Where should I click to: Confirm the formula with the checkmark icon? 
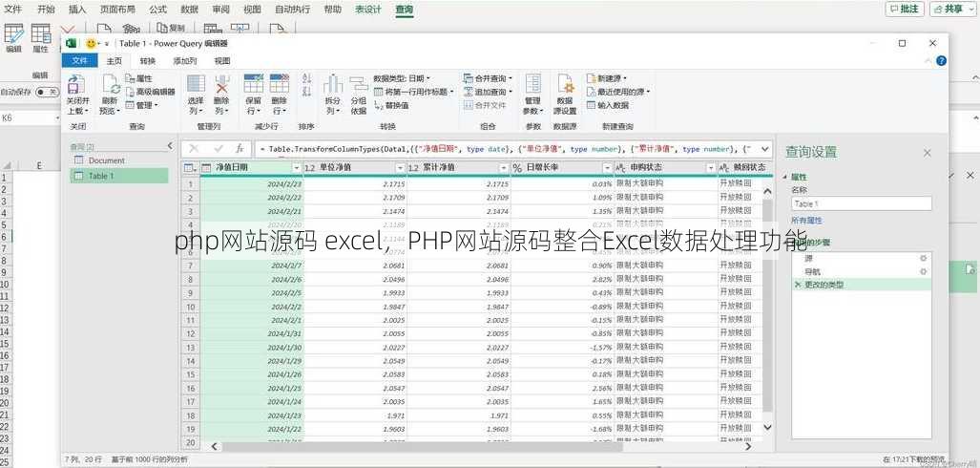(x=219, y=149)
